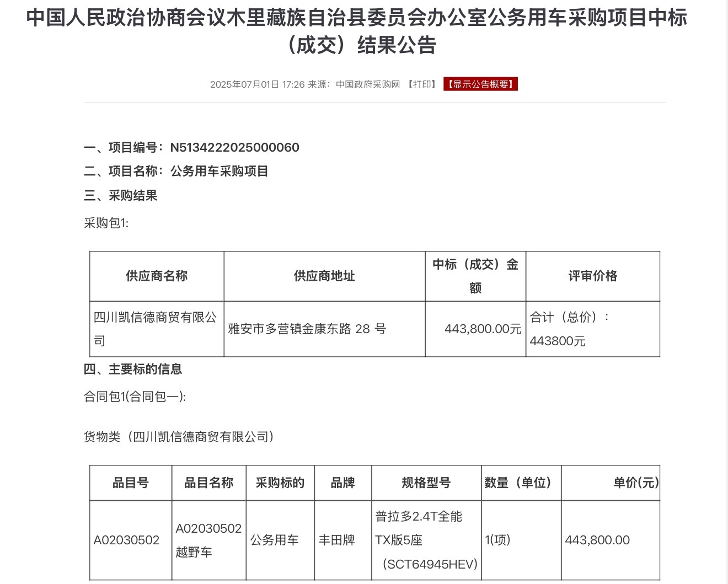Click the cell 合计（总价）：443800元
This screenshot has height=584, width=728.
[x=593, y=329]
